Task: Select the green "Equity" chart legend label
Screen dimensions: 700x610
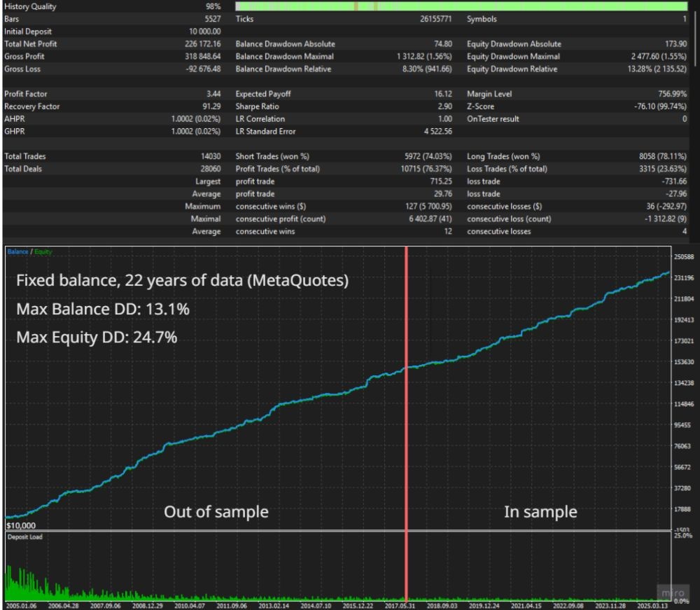Action: [43, 252]
